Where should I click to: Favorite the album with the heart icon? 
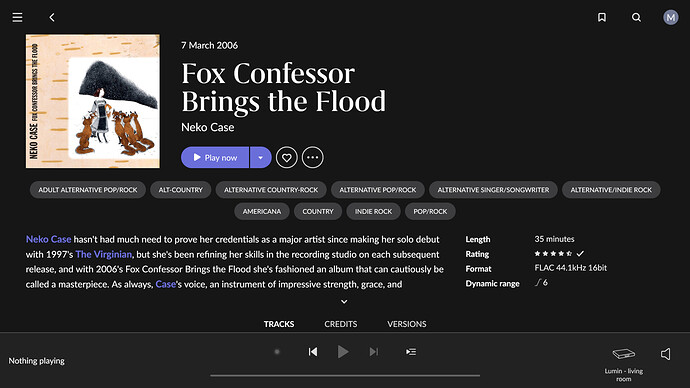click(286, 157)
